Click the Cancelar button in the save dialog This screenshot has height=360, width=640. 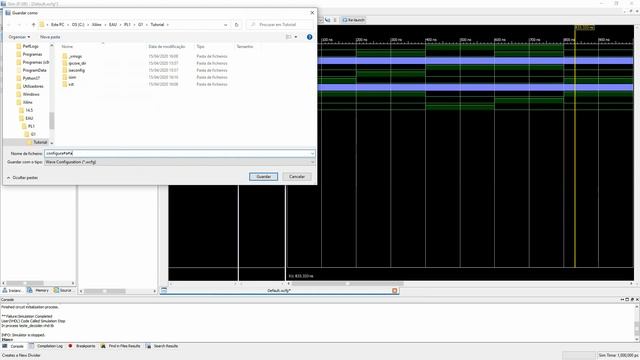(297, 177)
